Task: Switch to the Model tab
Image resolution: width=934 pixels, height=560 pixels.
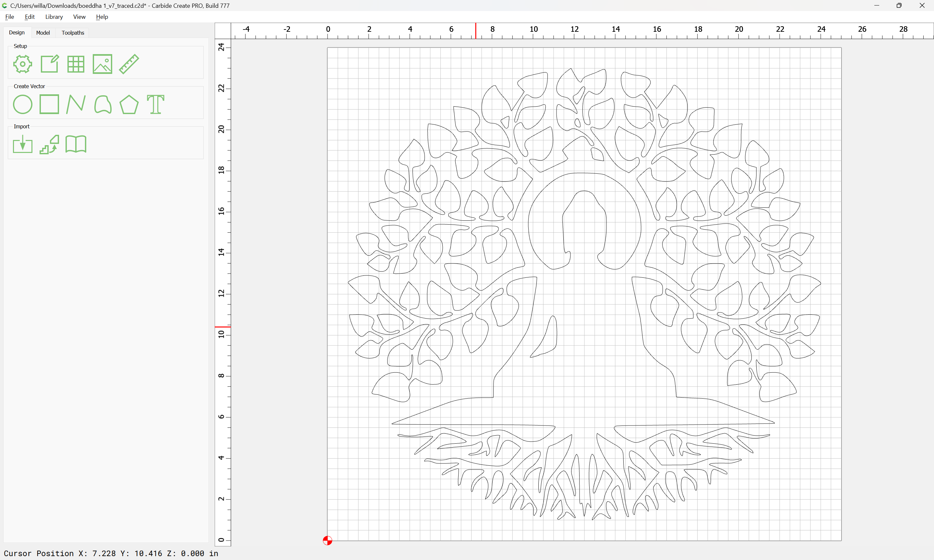Action: [43, 33]
